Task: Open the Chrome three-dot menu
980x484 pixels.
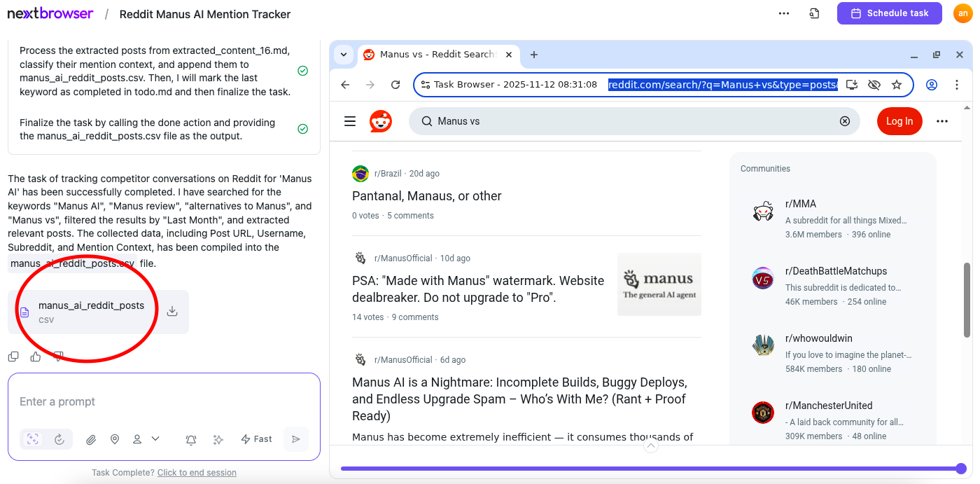Action: 957,85
